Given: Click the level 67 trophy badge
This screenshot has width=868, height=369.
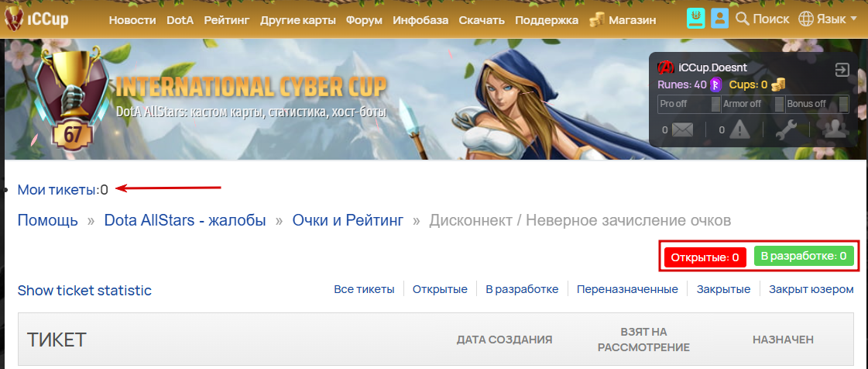Looking at the screenshot, I should click(72, 98).
